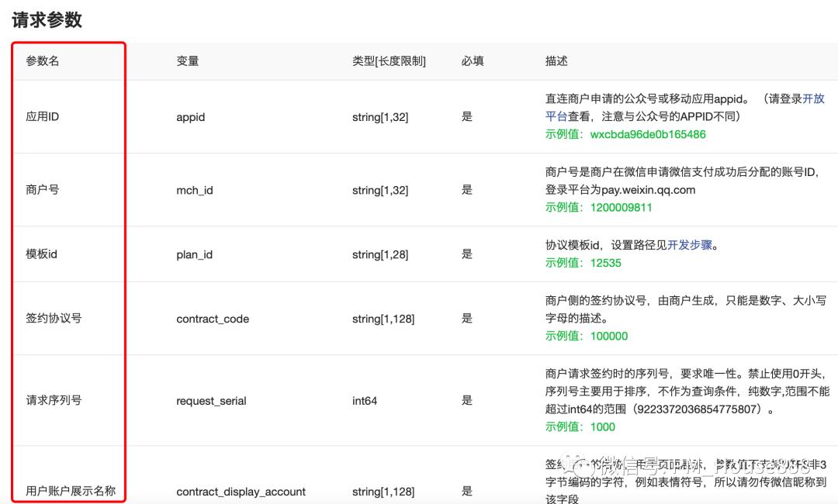Click the contract_display_account variable cell
Viewport: 838px width, 504px height.
[241, 491]
